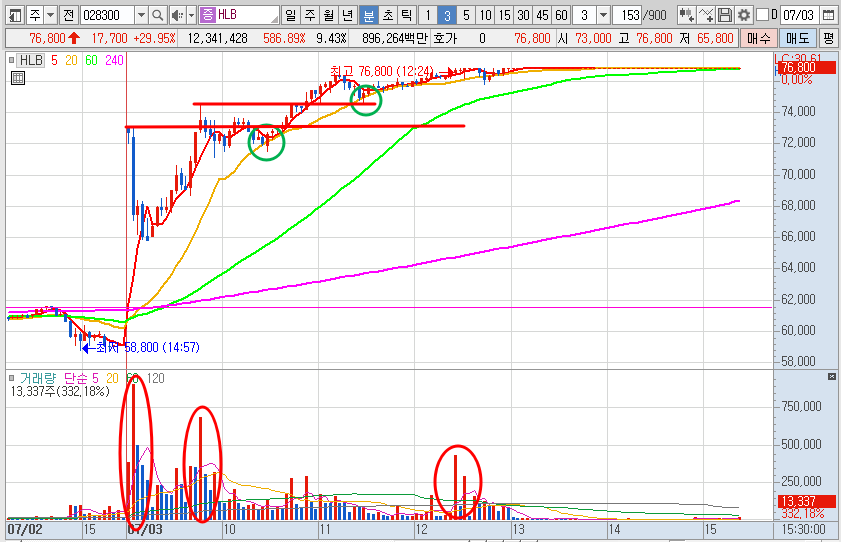Click HLB label in chart legend
841x542 pixels.
point(31,61)
